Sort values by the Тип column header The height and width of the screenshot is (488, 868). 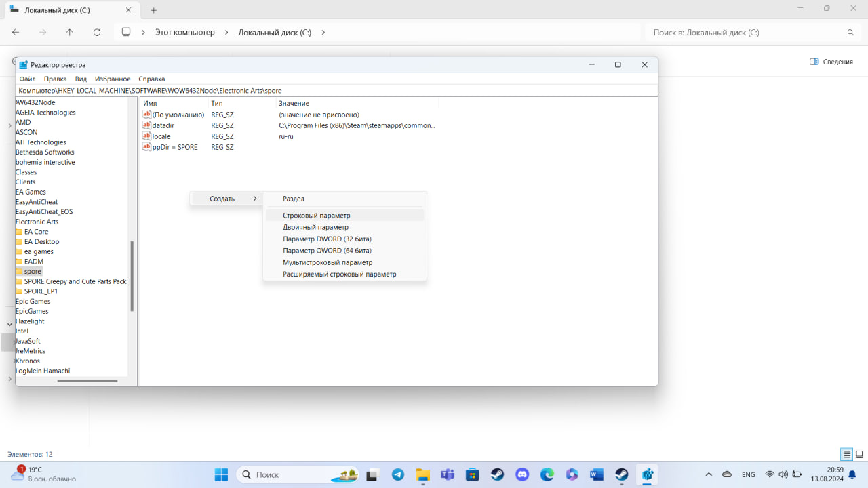(241, 103)
